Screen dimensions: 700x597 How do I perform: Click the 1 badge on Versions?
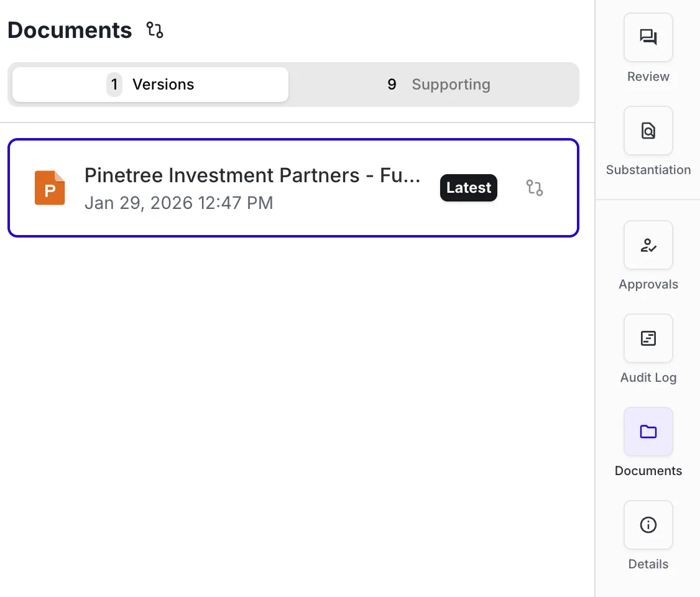[x=114, y=85]
